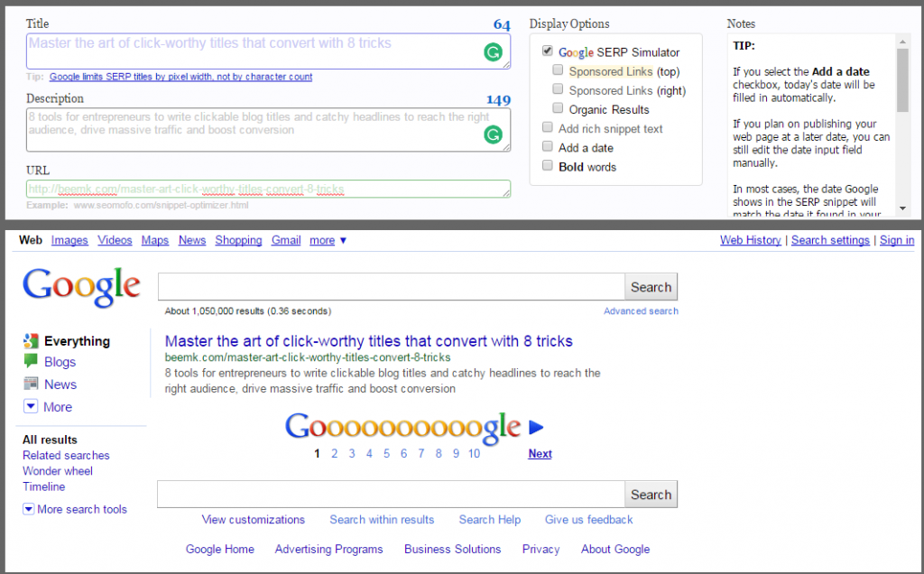
Task: Click the 'About 1,050,000 results' text
Action: coord(248,311)
